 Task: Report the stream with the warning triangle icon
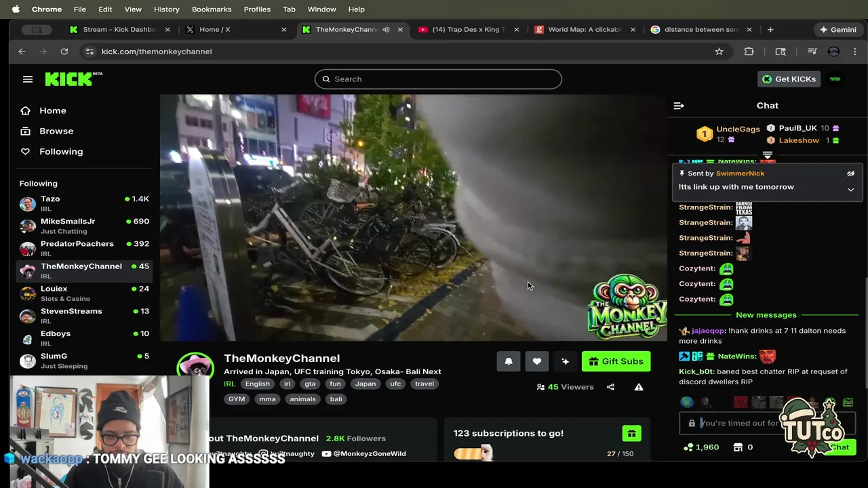pos(639,387)
